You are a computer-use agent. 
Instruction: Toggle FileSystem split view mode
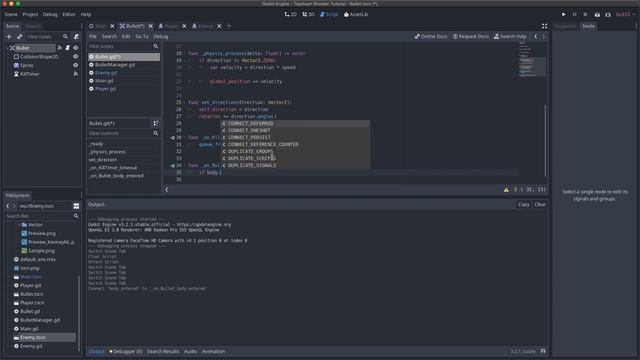tap(76, 206)
